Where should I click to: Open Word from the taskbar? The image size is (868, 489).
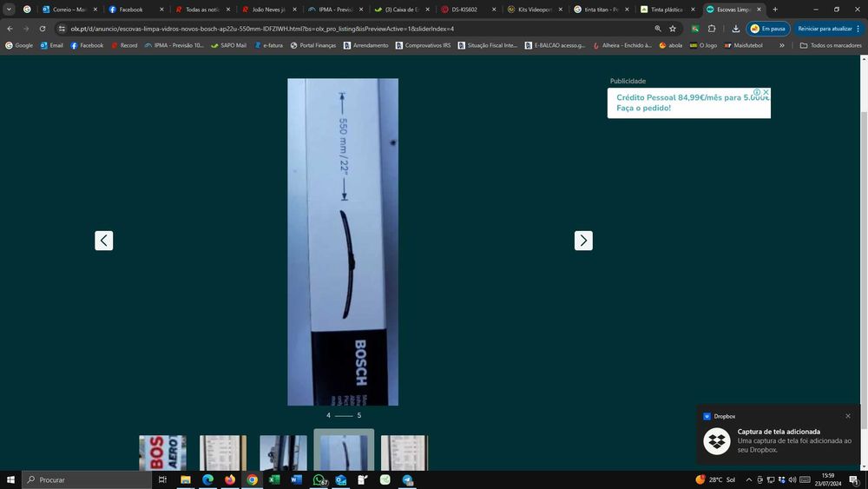[296, 479]
